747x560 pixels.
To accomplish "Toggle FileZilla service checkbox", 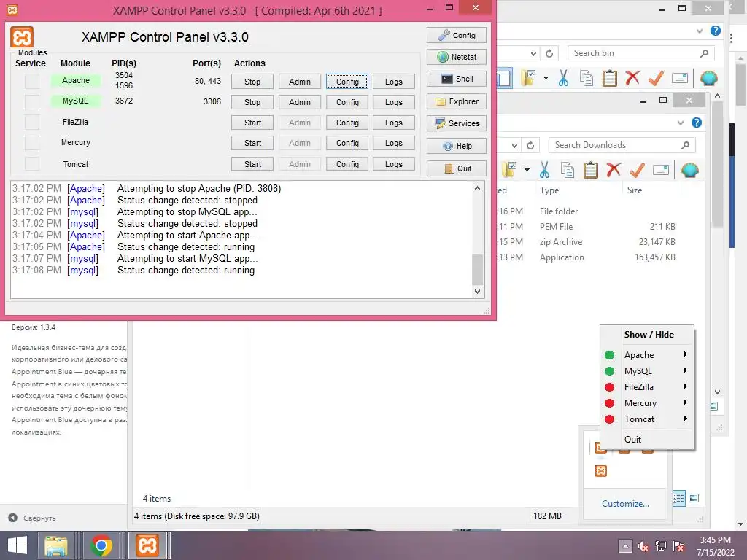I will point(32,122).
